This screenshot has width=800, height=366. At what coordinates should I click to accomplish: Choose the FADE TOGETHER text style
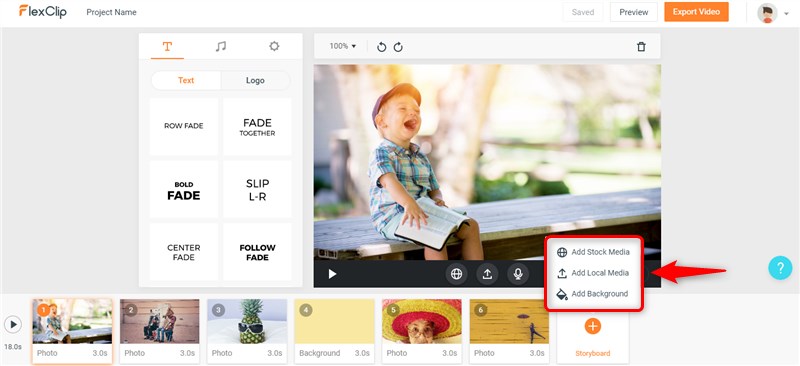pos(257,126)
